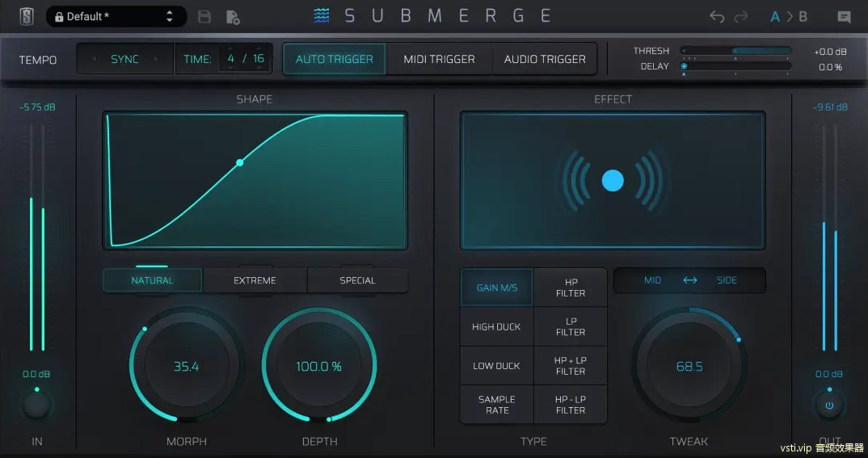Select SAMPLE RATE effect type
This screenshot has width=868, height=458.
(496, 405)
